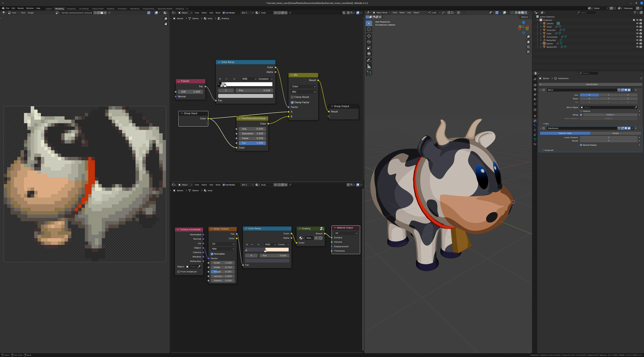
Task: Open the Color data type dropdown on Mix
Action: point(303,86)
